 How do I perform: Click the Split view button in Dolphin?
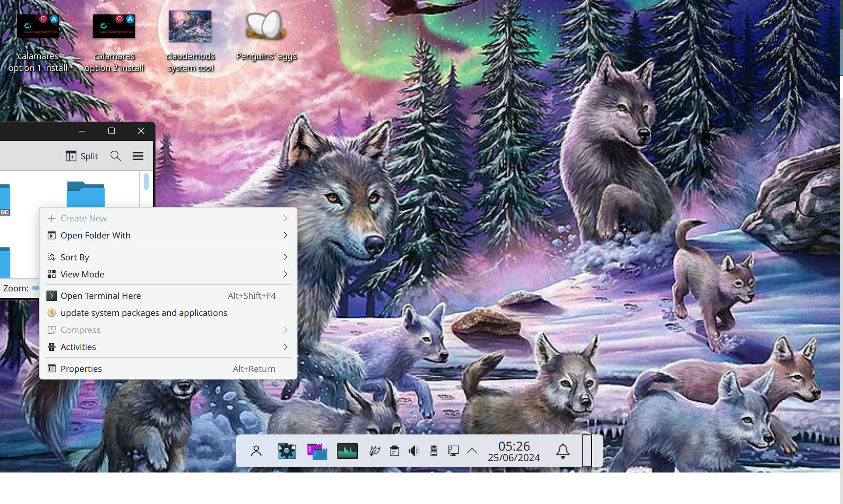tap(82, 156)
